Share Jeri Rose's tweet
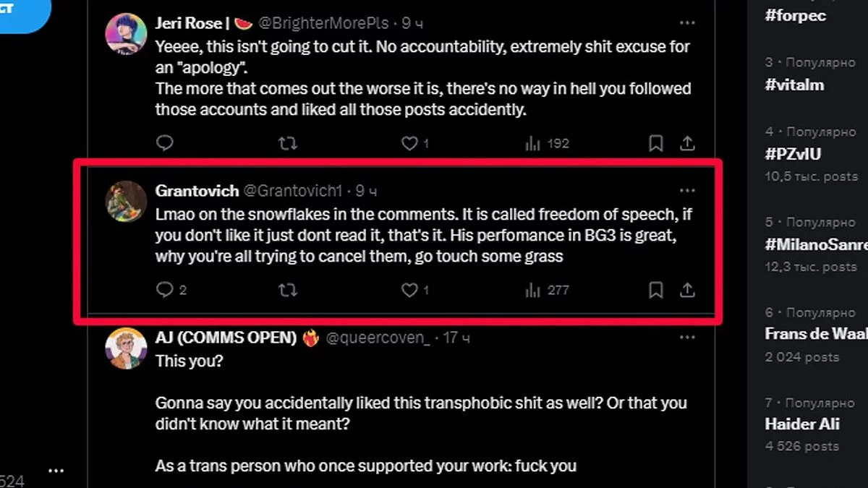868x488 pixels. [687, 144]
